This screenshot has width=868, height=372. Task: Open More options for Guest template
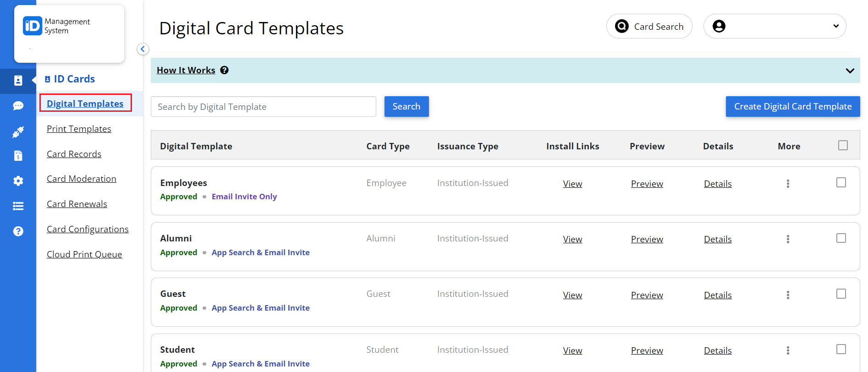(x=788, y=295)
